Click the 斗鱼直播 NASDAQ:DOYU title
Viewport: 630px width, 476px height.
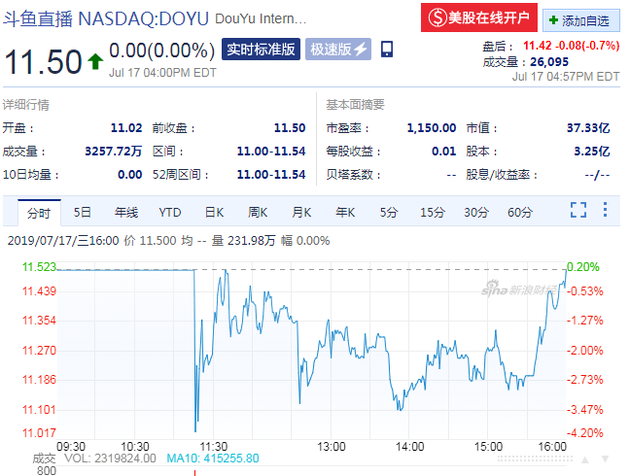106,19
